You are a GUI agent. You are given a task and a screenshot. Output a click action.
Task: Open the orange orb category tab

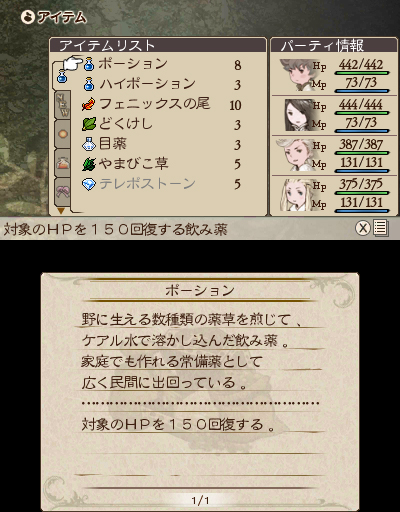[x=63, y=134]
